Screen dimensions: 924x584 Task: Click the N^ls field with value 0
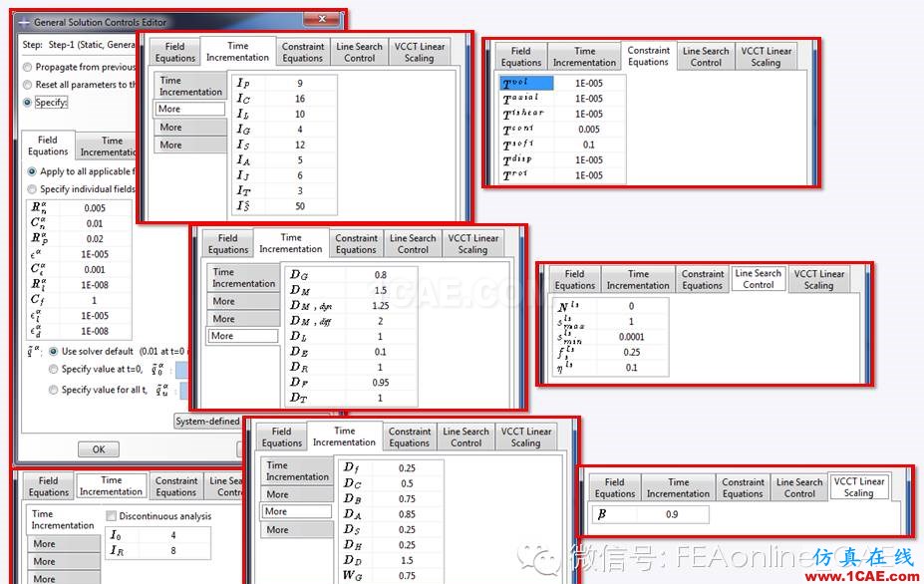tap(631, 306)
